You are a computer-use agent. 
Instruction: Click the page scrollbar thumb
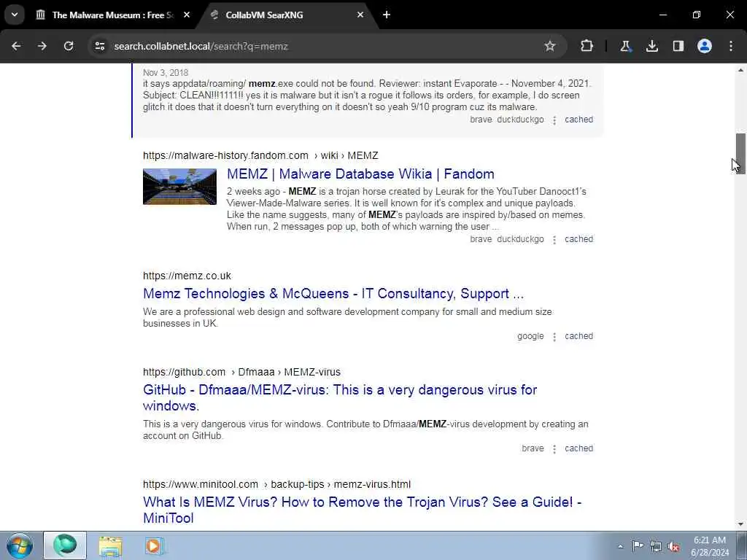[x=740, y=153]
